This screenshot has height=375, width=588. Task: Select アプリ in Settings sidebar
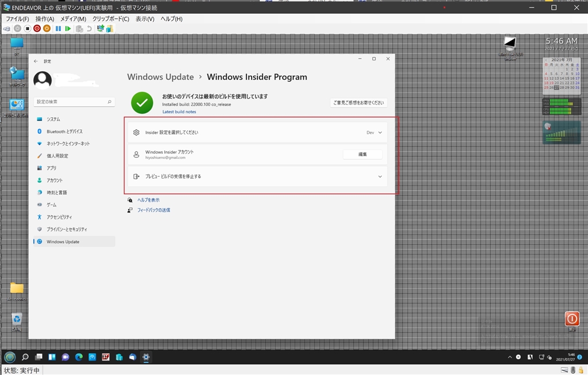click(74, 168)
